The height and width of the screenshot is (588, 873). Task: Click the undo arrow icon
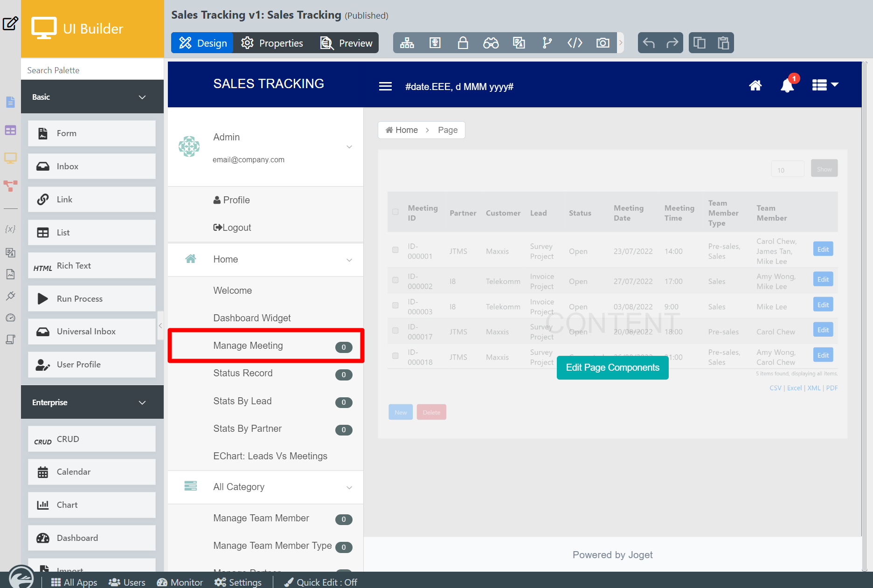point(649,43)
